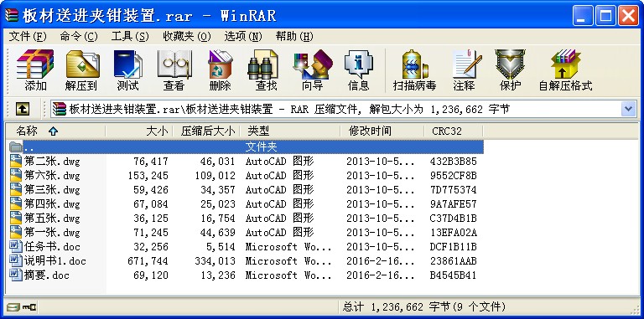Open the 文件(F) menu
The image size is (644, 319).
coord(28,37)
